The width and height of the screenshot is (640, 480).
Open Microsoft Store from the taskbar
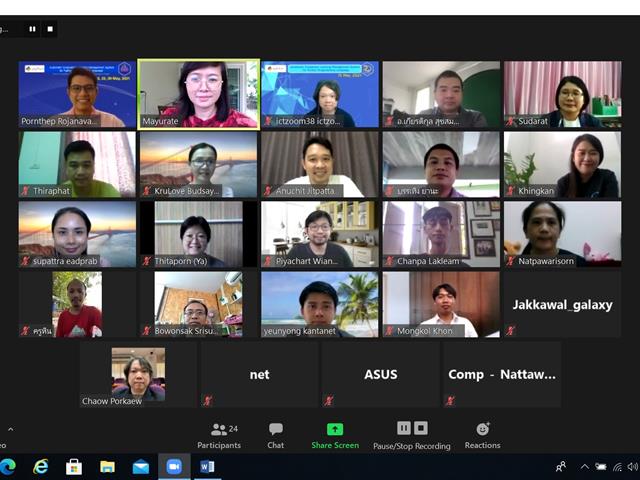click(x=74, y=467)
